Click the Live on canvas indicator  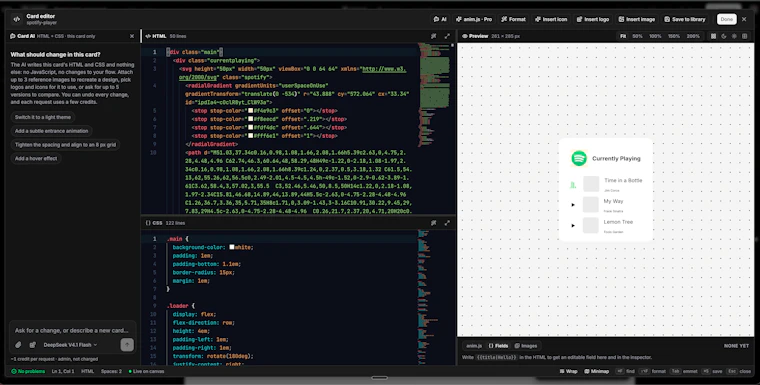pos(146,371)
